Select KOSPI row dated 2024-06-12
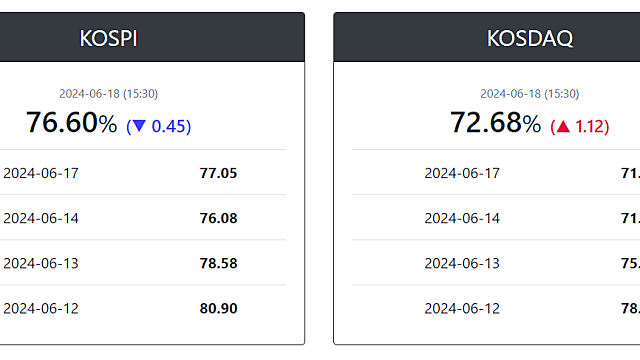The height and width of the screenshot is (360, 640). click(x=143, y=308)
